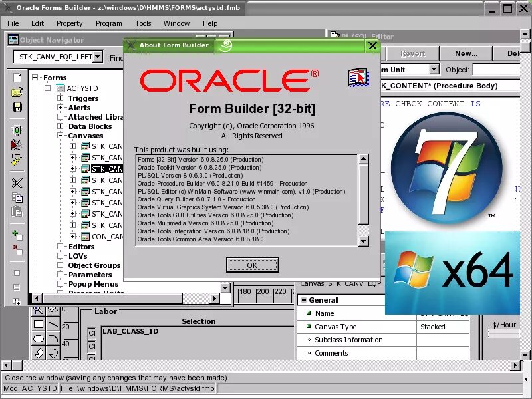532x399 pixels.
Task: Click the Revert button in PL/SQL Editor
Action: coord(412,53)
